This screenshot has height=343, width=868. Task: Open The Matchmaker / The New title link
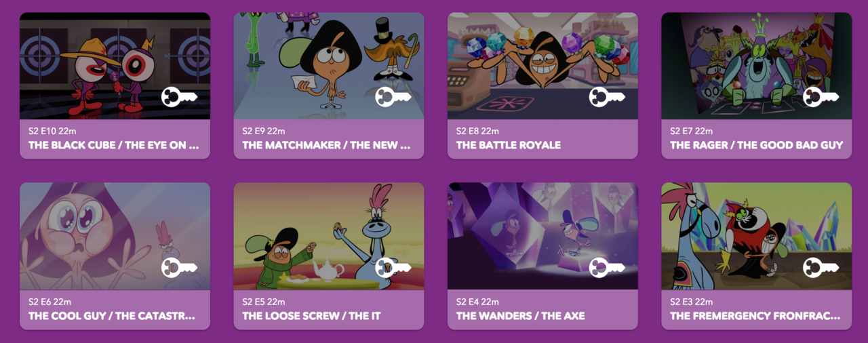coord(326,145)
